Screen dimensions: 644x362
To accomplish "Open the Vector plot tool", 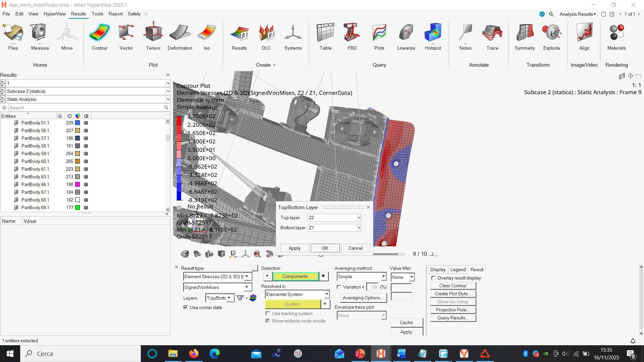I will tap(126, 36).
